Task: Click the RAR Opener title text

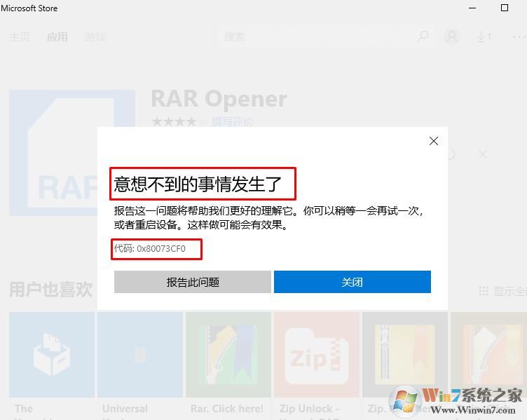Action: (219, 99)
